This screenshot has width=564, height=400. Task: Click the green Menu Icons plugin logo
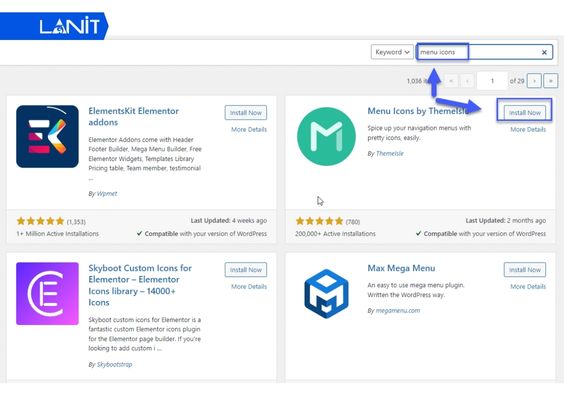(x=326, y=136)
